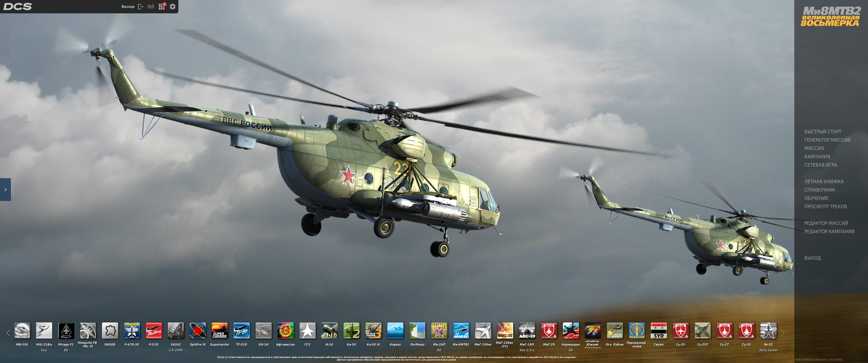Select the TF-51D module icon
The image size is (868, 363).
click(241, 330)
